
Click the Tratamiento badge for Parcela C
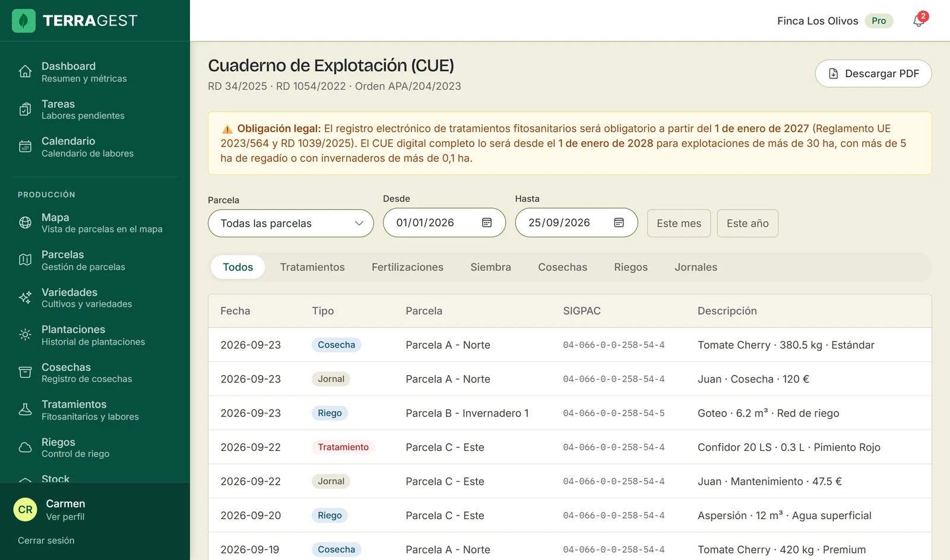point(343,447)
